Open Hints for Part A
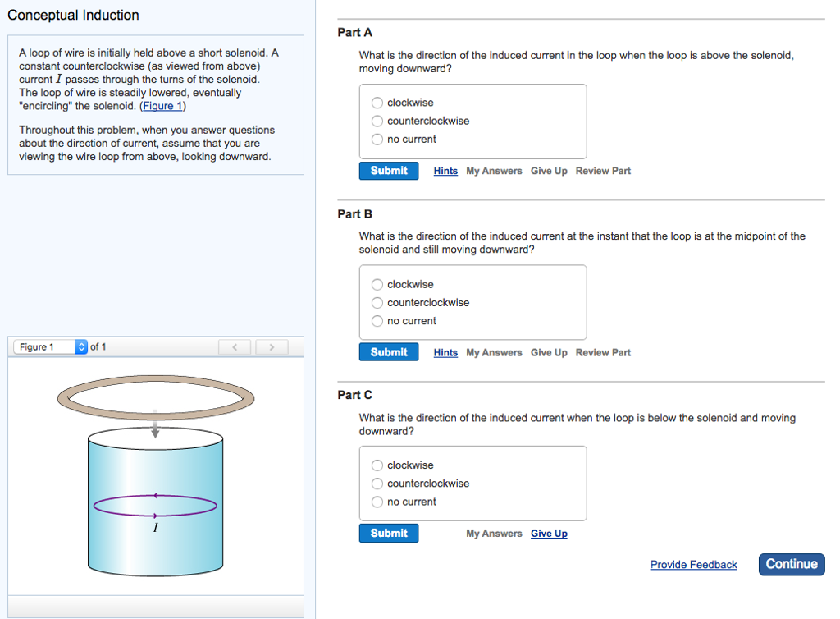Image resolution: width=840 pixels, height=619 pixels. (445, 171)
